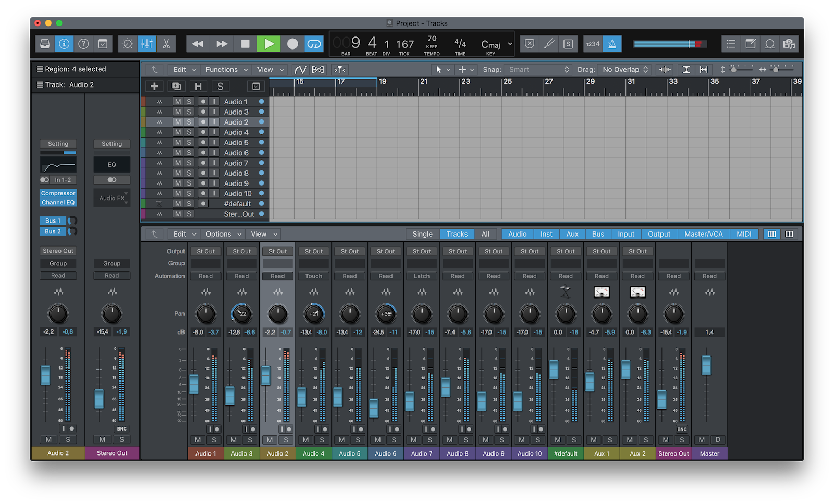
Task: Toggle Hide tracks H button
Action: click(x=198, y=86)
